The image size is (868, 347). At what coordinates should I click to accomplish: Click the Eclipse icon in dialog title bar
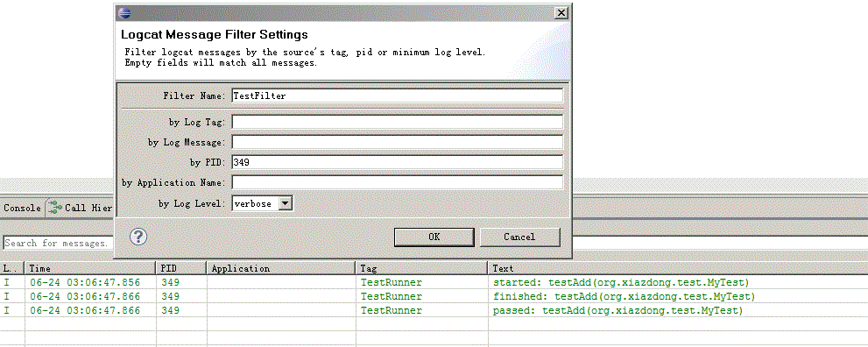[x=125, y=13]
